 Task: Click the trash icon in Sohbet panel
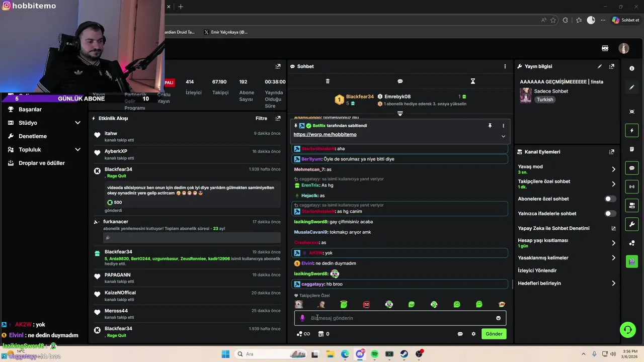pos(328,81)
